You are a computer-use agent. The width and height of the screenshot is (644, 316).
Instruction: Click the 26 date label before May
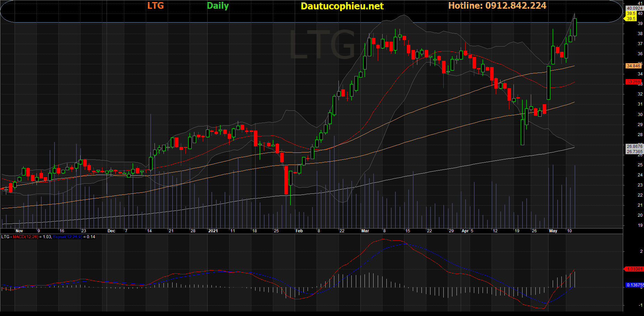(x=534, y=231)
